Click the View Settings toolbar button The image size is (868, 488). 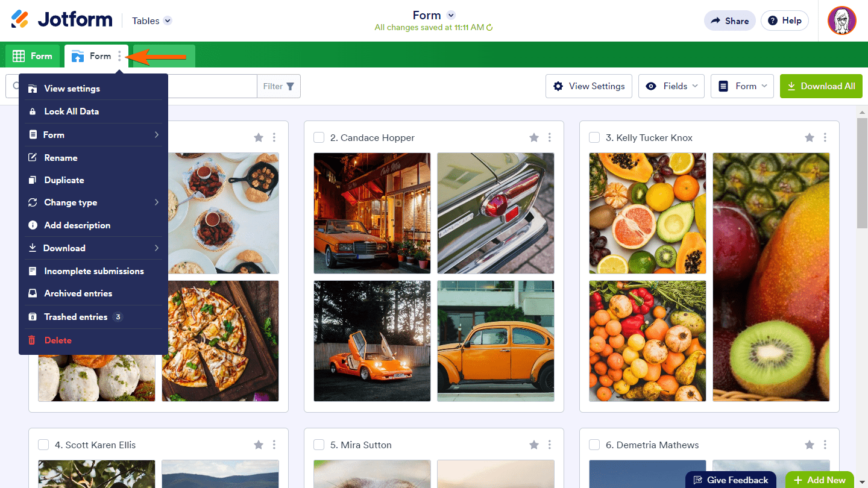589,86
